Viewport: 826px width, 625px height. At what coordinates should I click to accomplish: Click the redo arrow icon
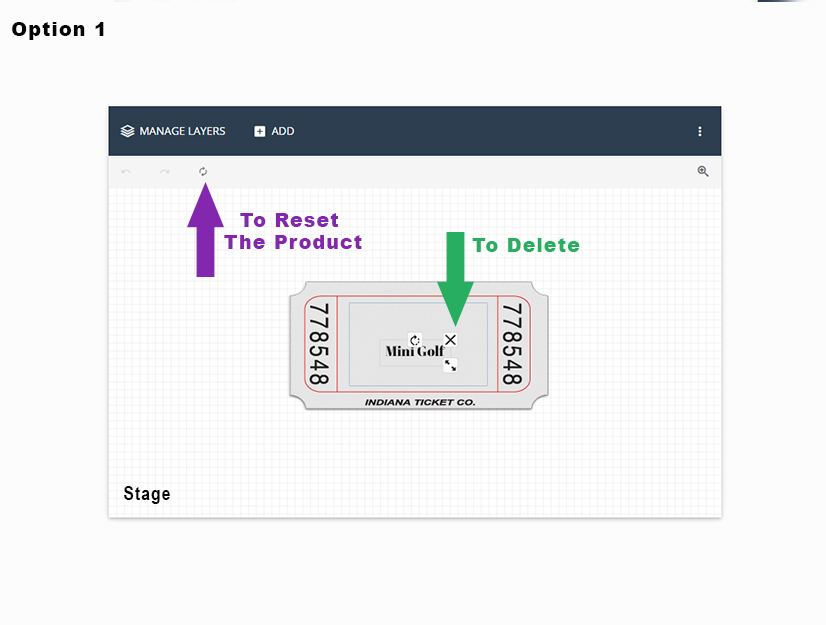pyautogui.click(x=165, y=172)
